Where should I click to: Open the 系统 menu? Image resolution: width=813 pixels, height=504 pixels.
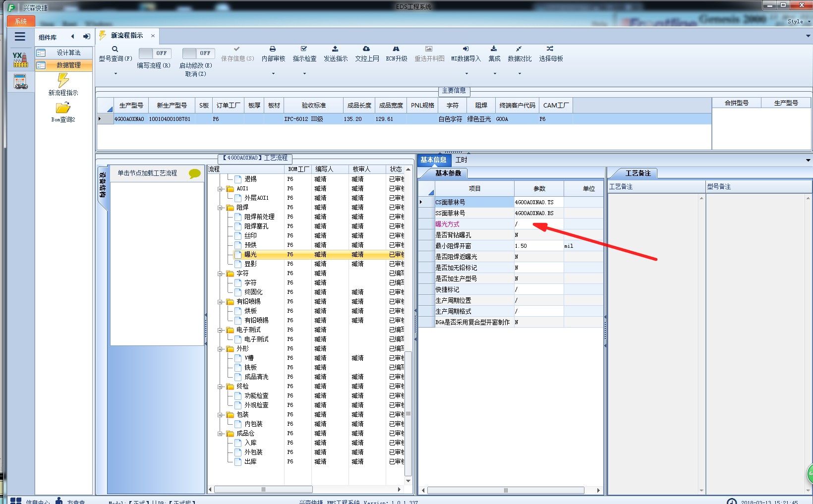click(x=21, y=21)
